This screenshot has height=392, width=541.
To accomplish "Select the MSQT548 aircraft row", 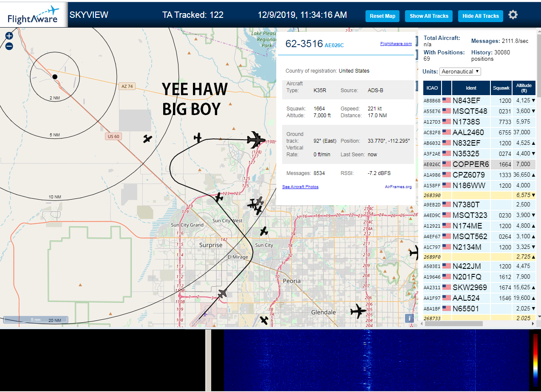I will tap(479, 111).
